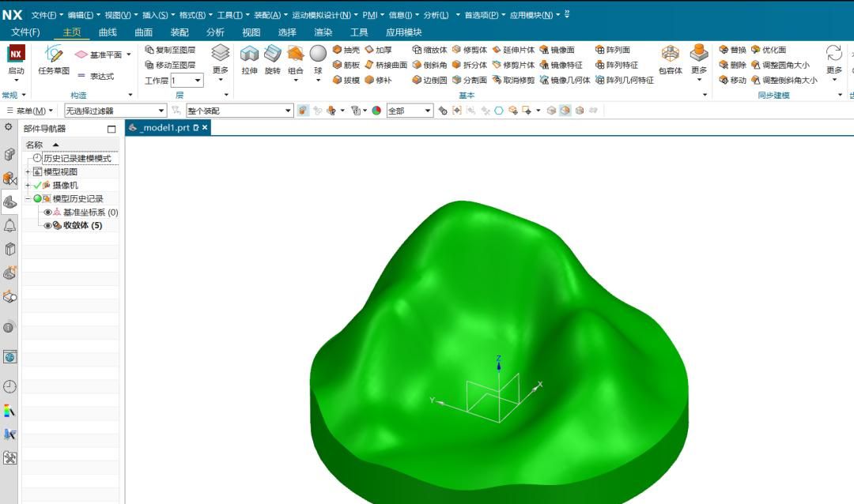854x504 pixels.
Task: Select the 收敛体 (5) feature row
Action: tap(82, 225)
